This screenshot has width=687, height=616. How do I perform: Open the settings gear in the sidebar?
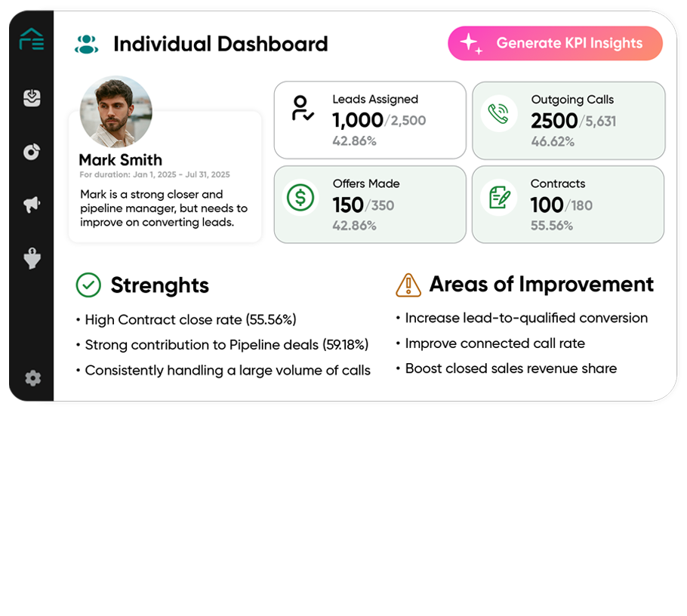point(32,378)
